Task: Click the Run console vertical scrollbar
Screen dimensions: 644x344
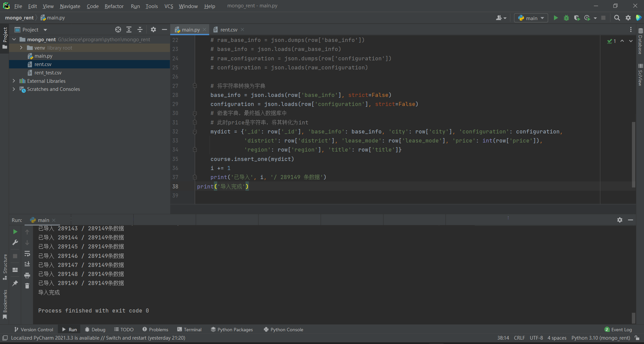Action: [x=634, y=318]
